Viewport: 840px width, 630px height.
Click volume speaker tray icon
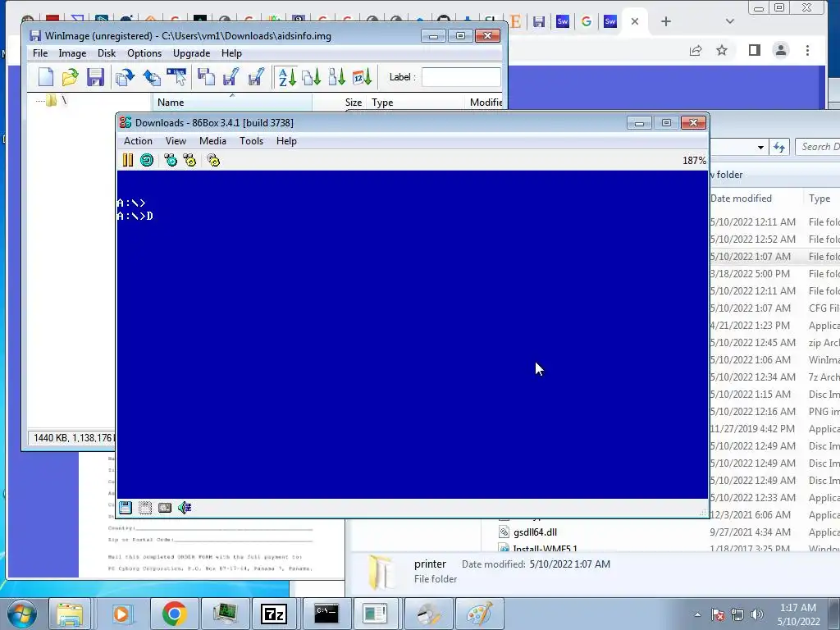pos(757,614)
